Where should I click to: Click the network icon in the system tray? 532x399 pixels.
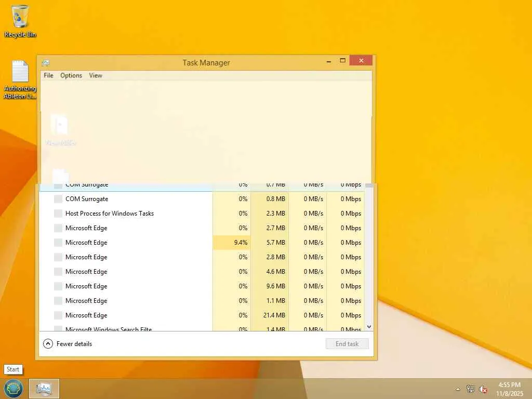click(470, 389)
